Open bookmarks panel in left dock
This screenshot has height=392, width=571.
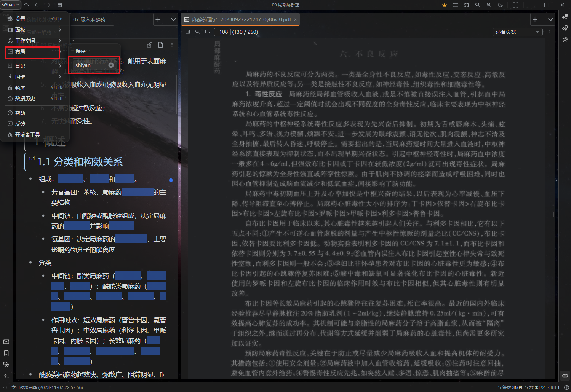point(6,353)
